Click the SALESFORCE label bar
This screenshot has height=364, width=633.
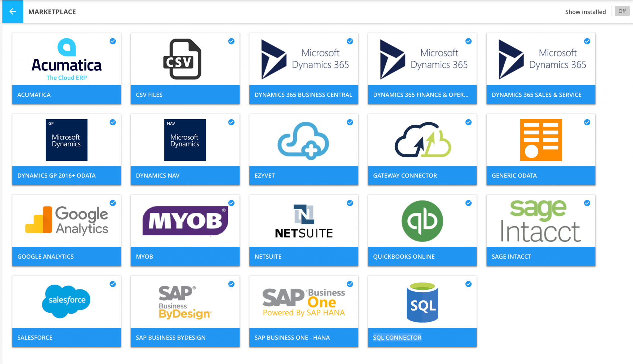pyautogui.click(x=66, y=337)
